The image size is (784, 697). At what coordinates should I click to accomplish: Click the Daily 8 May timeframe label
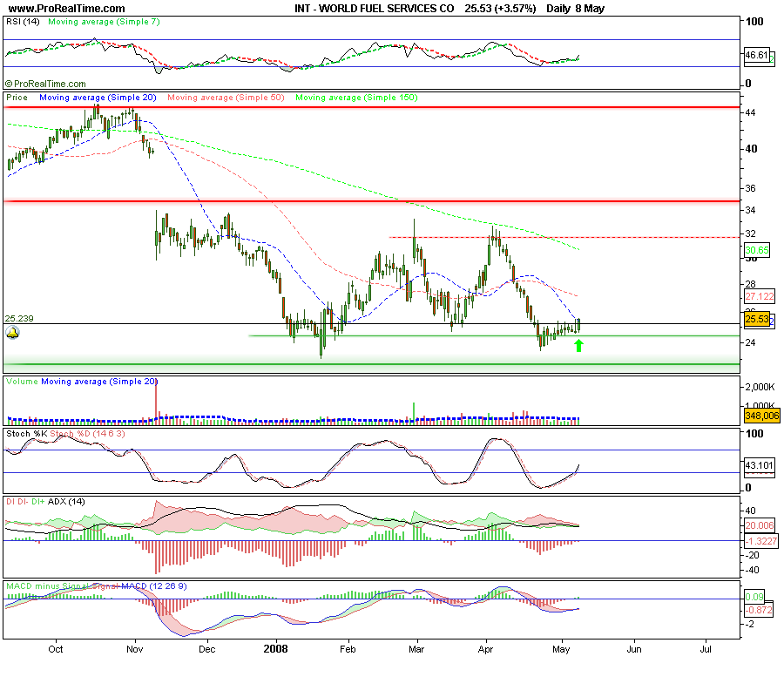coord(576,9)
